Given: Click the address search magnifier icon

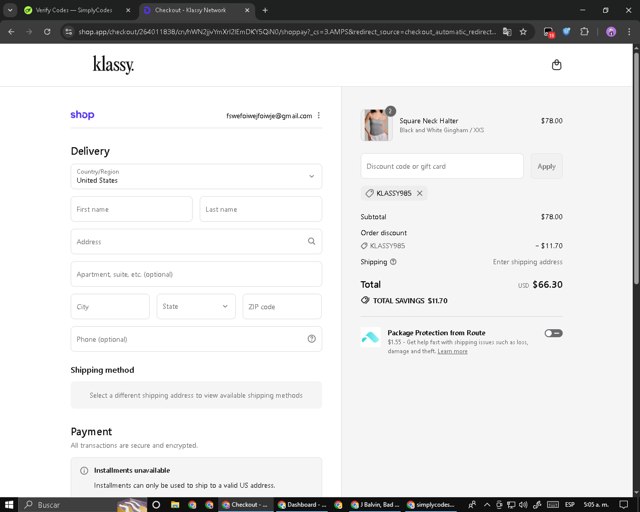Looking at the screenshot, I should pyautogui.click(x=311, y=241).
